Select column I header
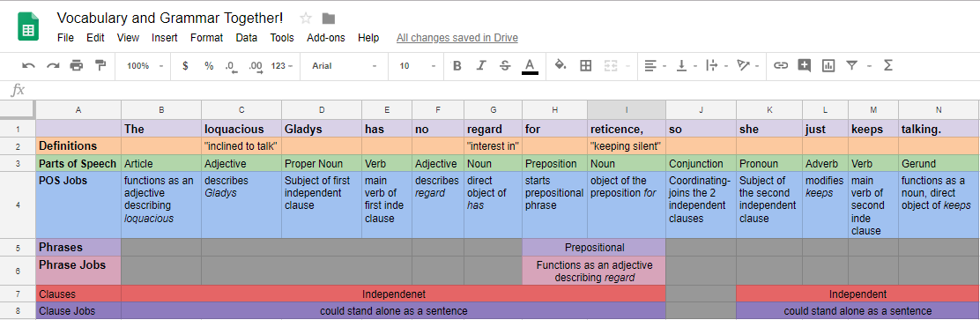Viewport: 980px width, 320px height. click(x=627, y=109)
